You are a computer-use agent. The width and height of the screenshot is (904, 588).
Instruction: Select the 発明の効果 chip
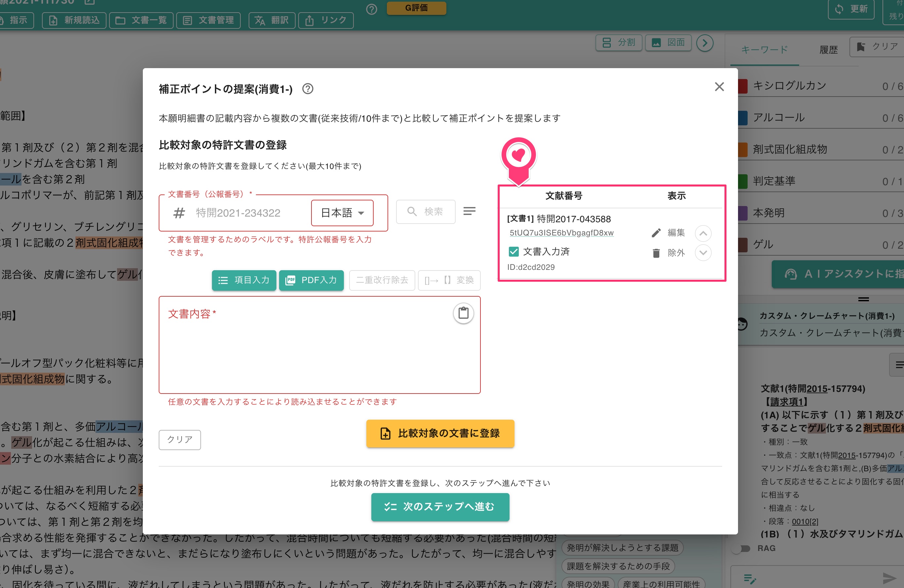(588, 583)
